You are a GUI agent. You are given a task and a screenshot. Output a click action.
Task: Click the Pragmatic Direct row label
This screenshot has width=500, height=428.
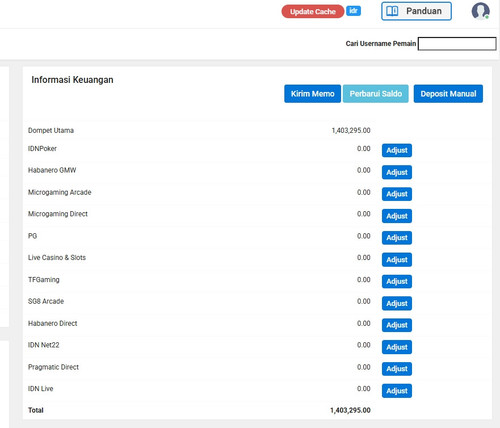click(x=53, y=367)
